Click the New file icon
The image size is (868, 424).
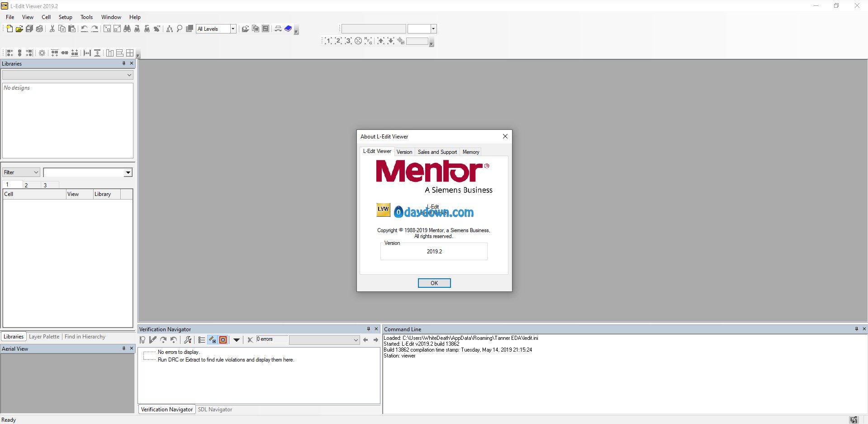coord(9,29)
